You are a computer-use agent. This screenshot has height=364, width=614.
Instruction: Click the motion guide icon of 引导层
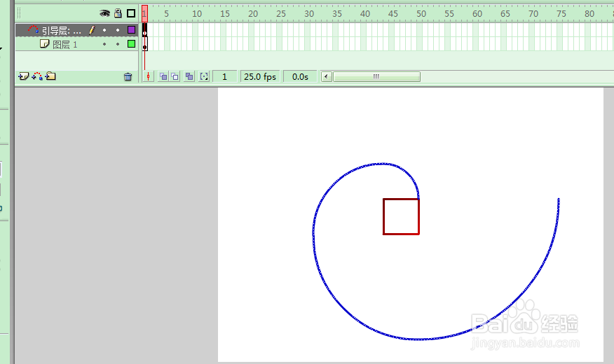[x=34, y=29]
